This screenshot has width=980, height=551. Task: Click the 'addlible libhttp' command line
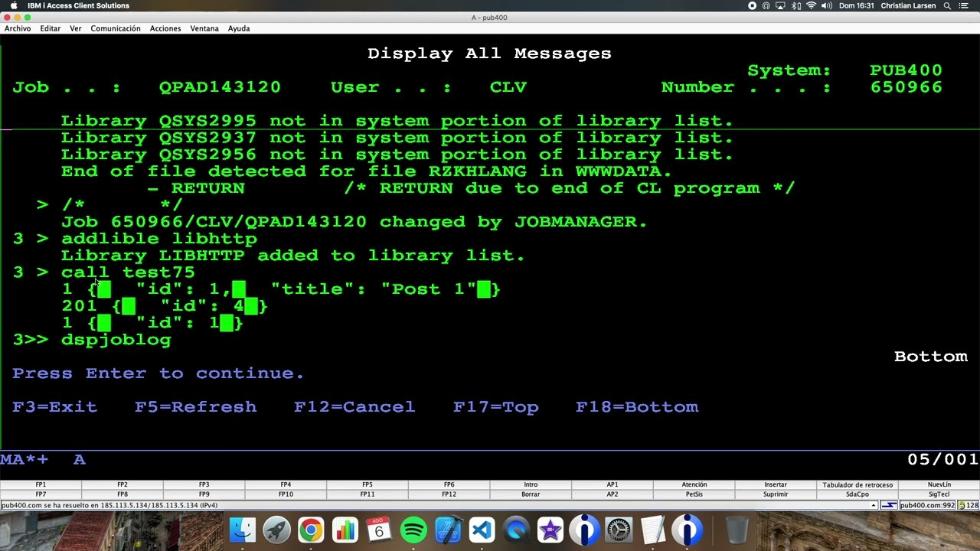click(x=159, y=239)
